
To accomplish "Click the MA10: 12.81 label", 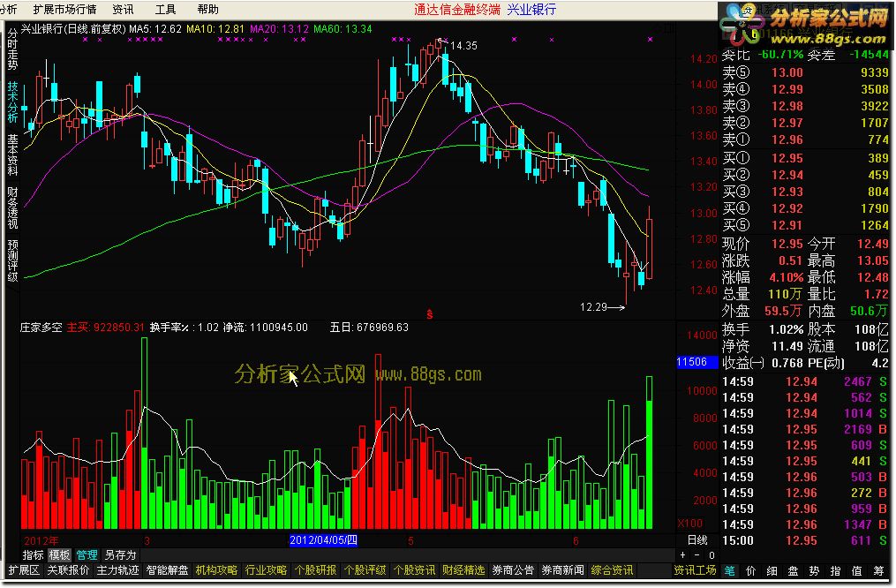I will tap(215, 28).
